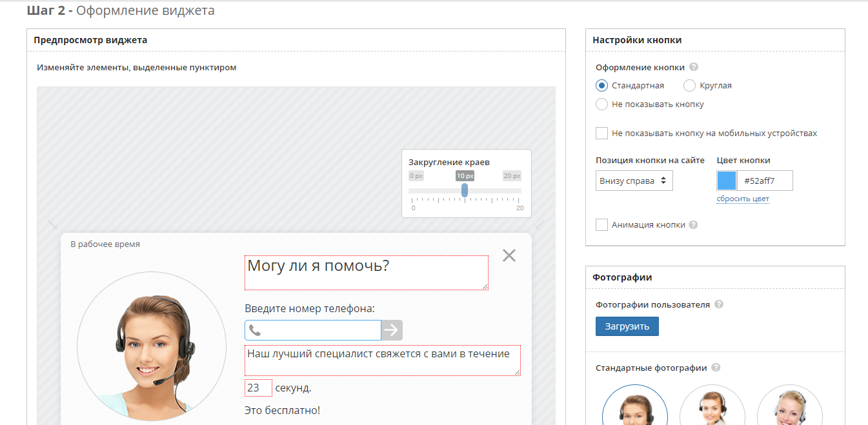Select Внизу справа from the position selector
868x425 pixels.
pos(634,181)
